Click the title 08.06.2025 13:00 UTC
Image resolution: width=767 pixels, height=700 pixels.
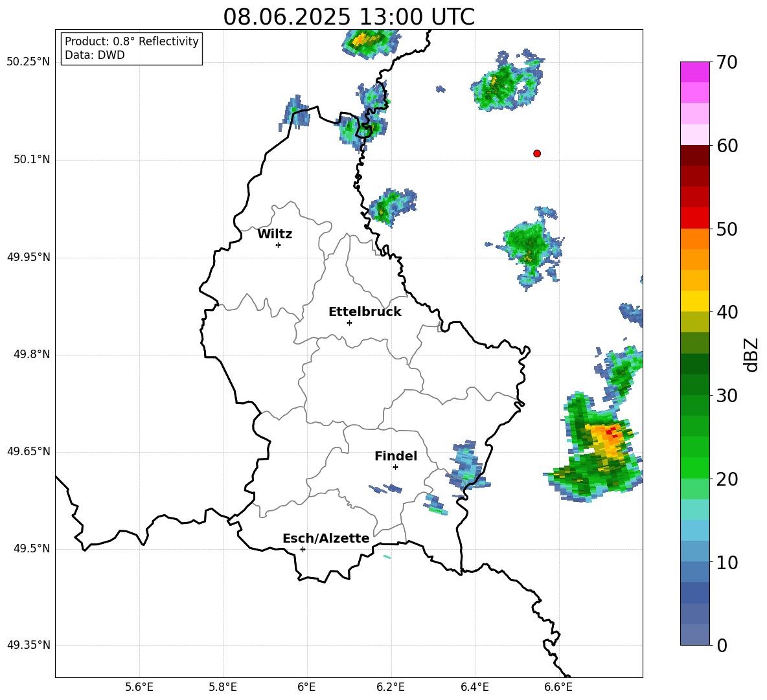pyautogui.click(x=349, y=17)
